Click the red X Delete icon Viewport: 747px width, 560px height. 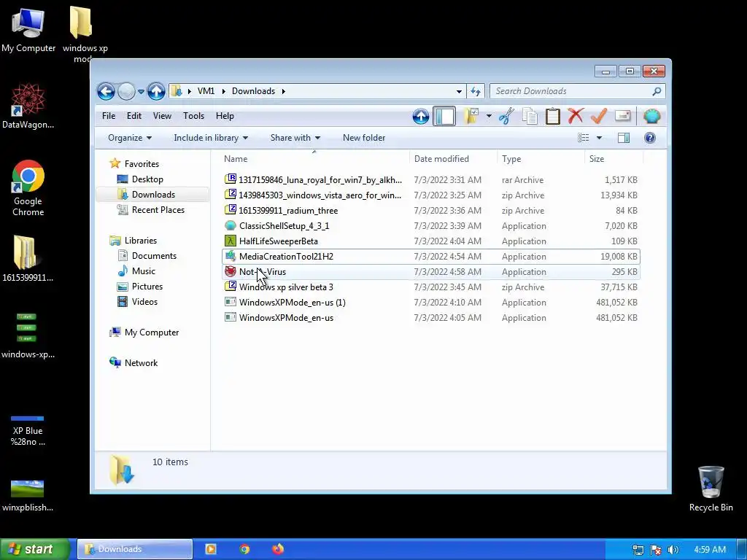tap(576, 116)
